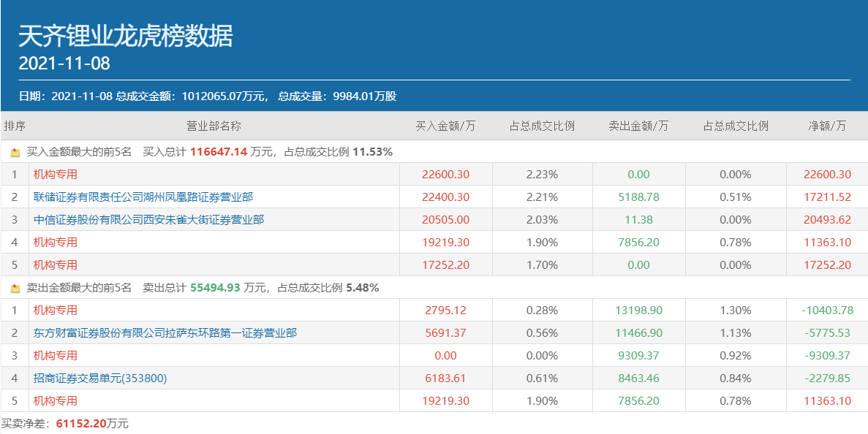Open 中信证券西安朱雀大街证券营业部 link
Screen dimensions: 868x434
click(148, 220)
